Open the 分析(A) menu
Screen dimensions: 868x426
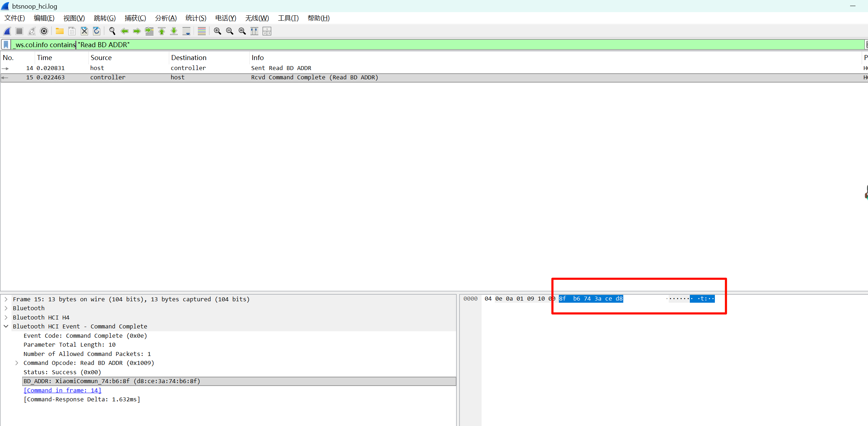(166, 18)
